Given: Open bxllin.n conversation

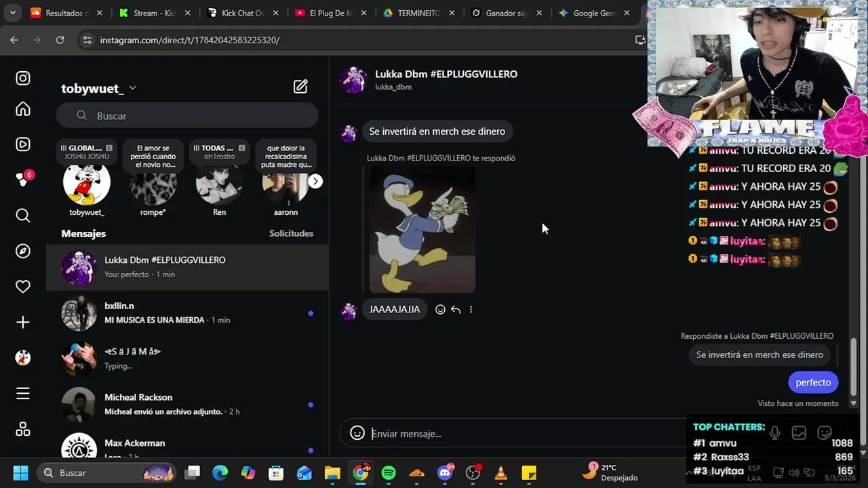Looking at the screenshot, I should pos(187,313).
